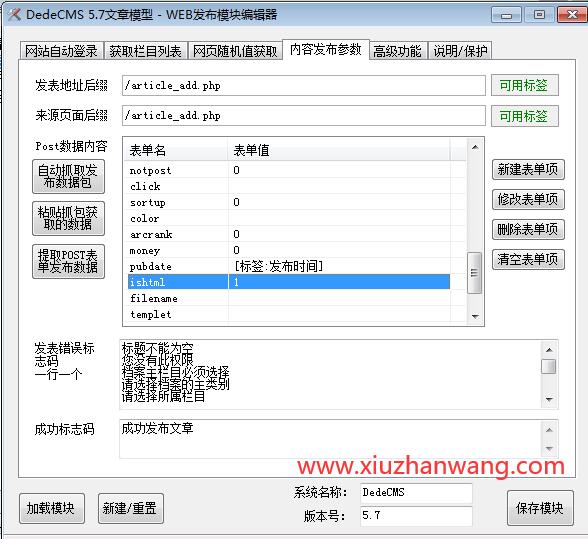Select the pubdate row in the form list
Viewport: 588px width, 539px height.
[x=289, y=266]
